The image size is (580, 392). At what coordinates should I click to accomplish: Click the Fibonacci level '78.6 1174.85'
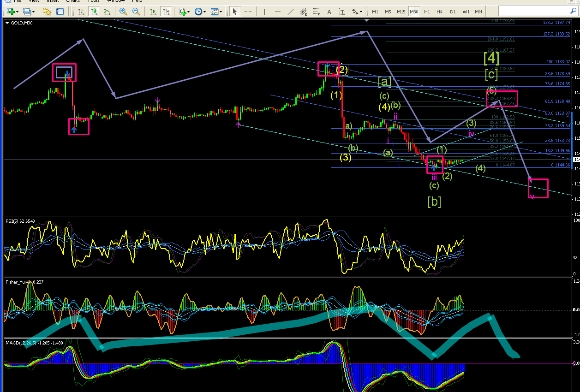point(557,84)
